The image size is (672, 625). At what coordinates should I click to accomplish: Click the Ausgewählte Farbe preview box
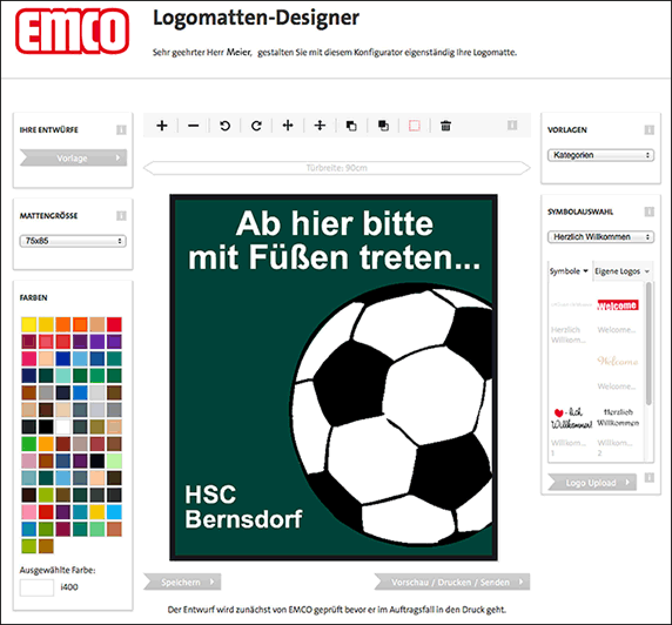37,588
